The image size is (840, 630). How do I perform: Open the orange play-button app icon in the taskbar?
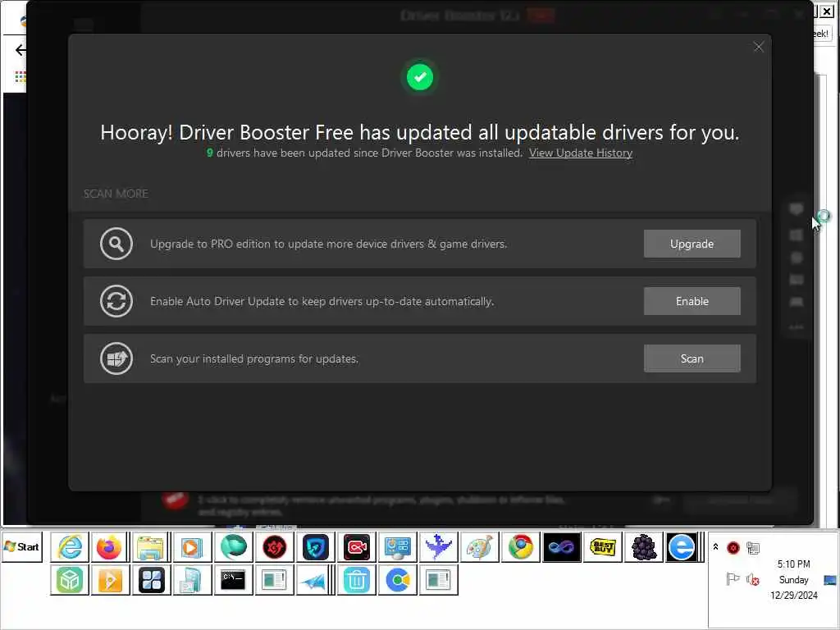click(x=111, y=580)
